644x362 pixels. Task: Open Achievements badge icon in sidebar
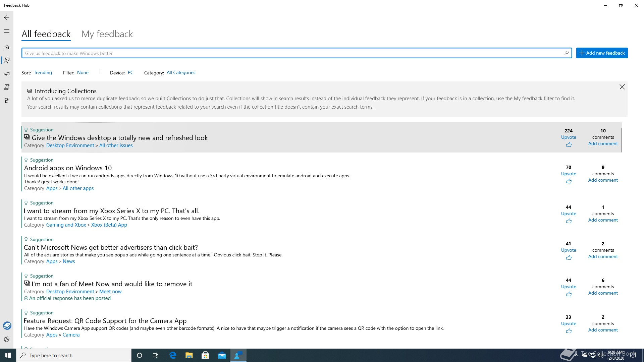click(x=7, y=101)
